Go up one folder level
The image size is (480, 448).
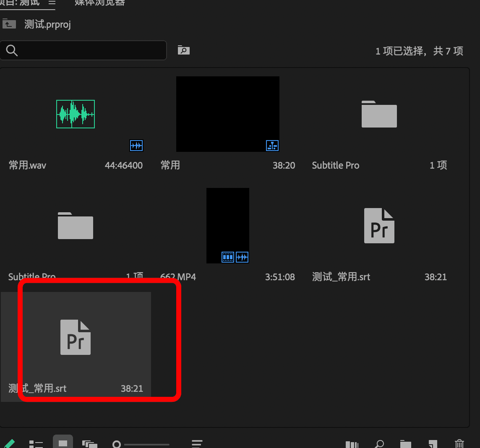pos(9,24)
